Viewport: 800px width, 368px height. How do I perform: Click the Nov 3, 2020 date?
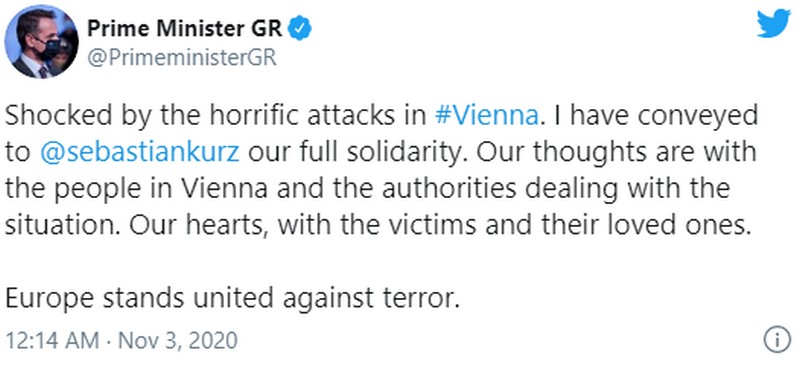(178, 340)
